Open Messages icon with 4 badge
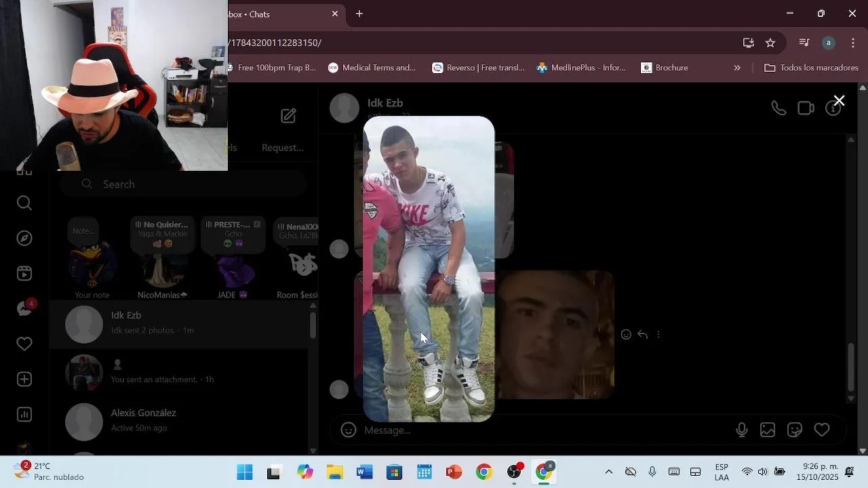Screen dimensions: 868x488 point(25,308)
